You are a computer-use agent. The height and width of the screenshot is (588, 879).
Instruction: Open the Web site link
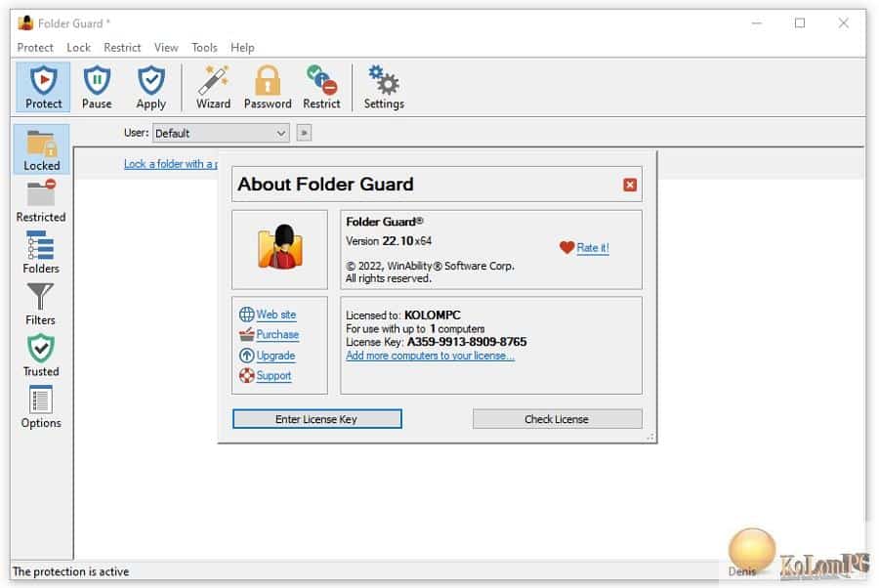(275, 315)
